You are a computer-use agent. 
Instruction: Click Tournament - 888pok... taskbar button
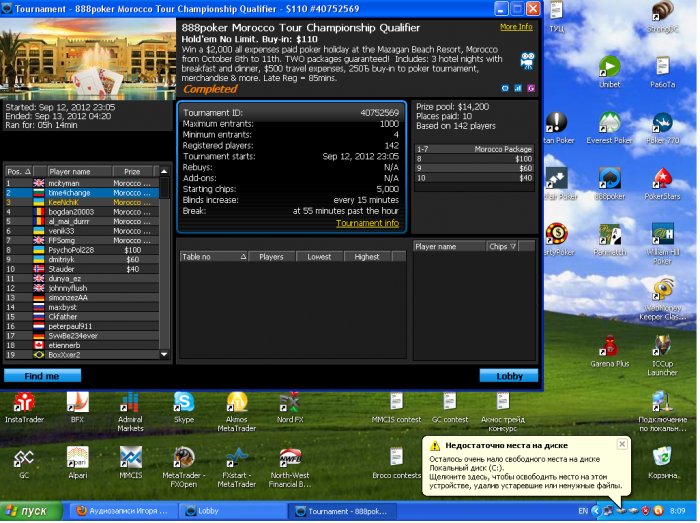click(341, 511)
